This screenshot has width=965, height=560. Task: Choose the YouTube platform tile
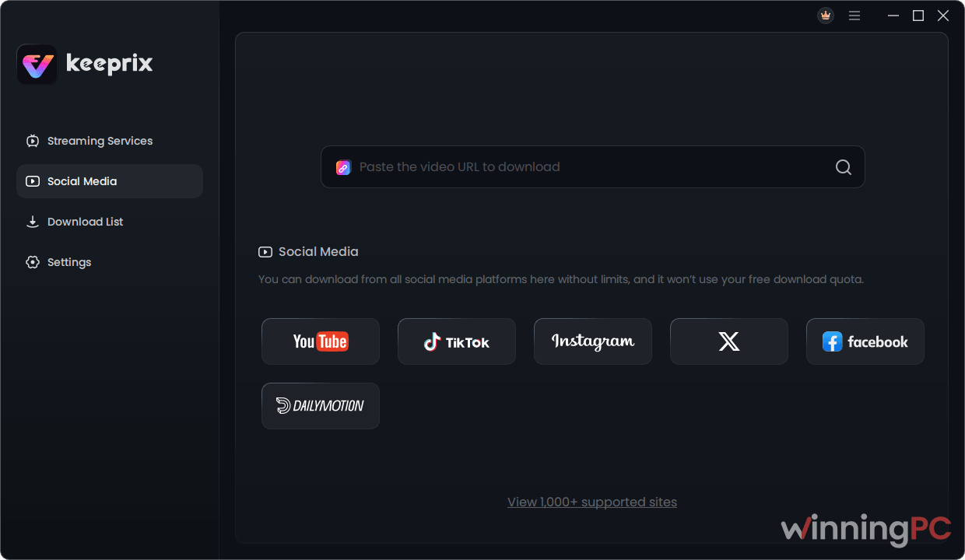coord(321,341)
